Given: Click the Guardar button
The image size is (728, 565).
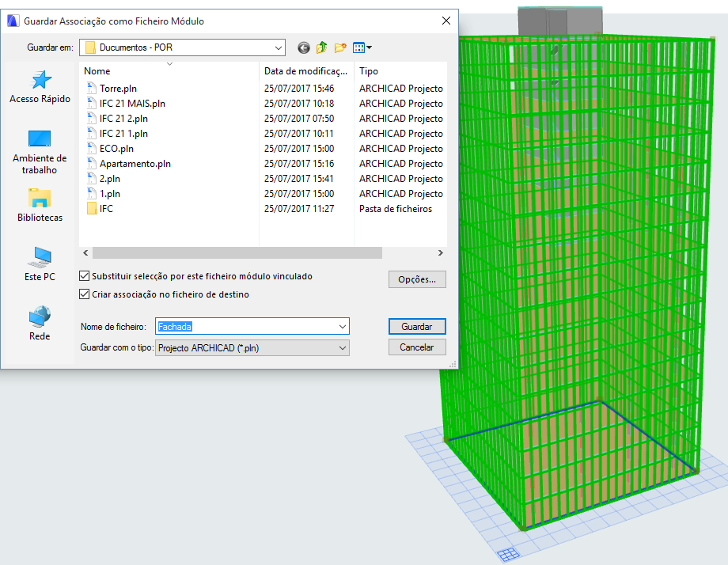Looking at the screenshot, I should 417,326.
